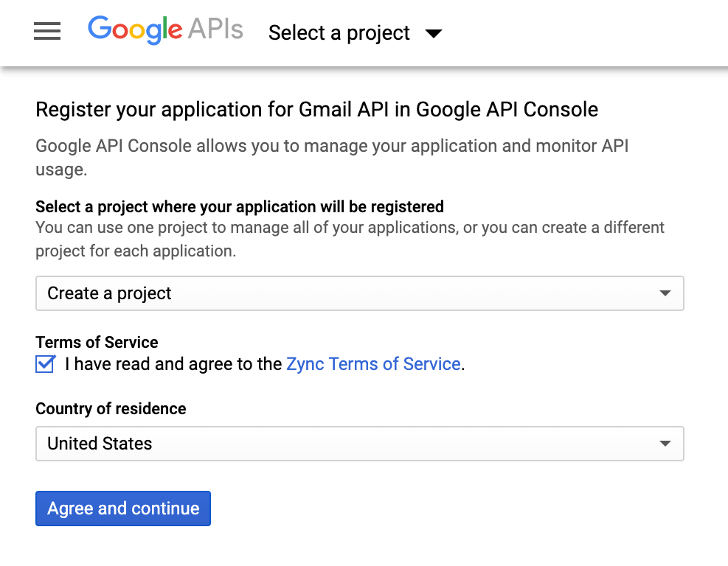Click the "You can use one project" helper text
The image size is (728, 566).
point(350,228)
